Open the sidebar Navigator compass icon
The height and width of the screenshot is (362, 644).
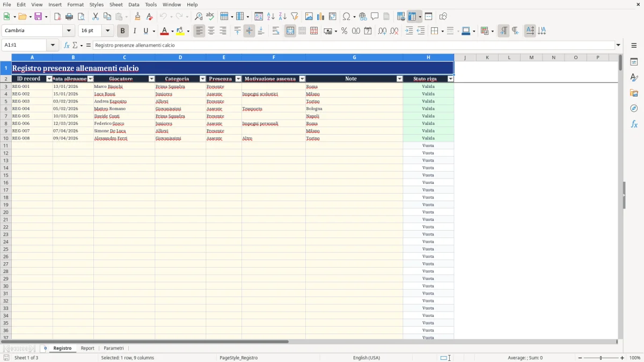tap(634, 108)
